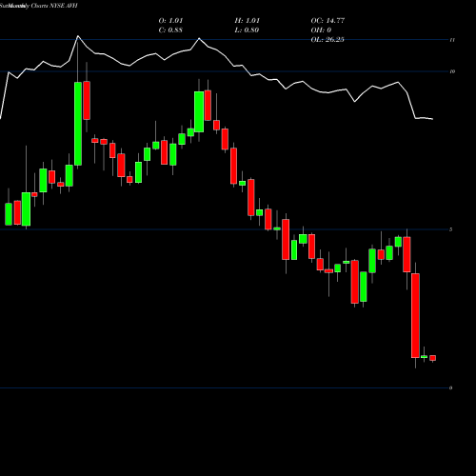Click the last small red candle on chart
The width and height of the screenshot is (476, 476).
(x=432, y=358)
